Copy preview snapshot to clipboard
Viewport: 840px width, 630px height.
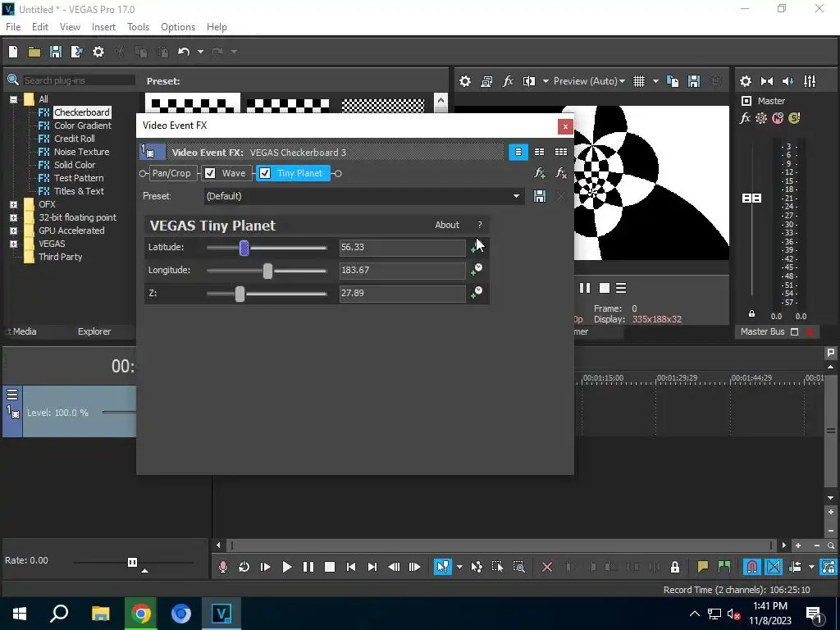point(673,81)
